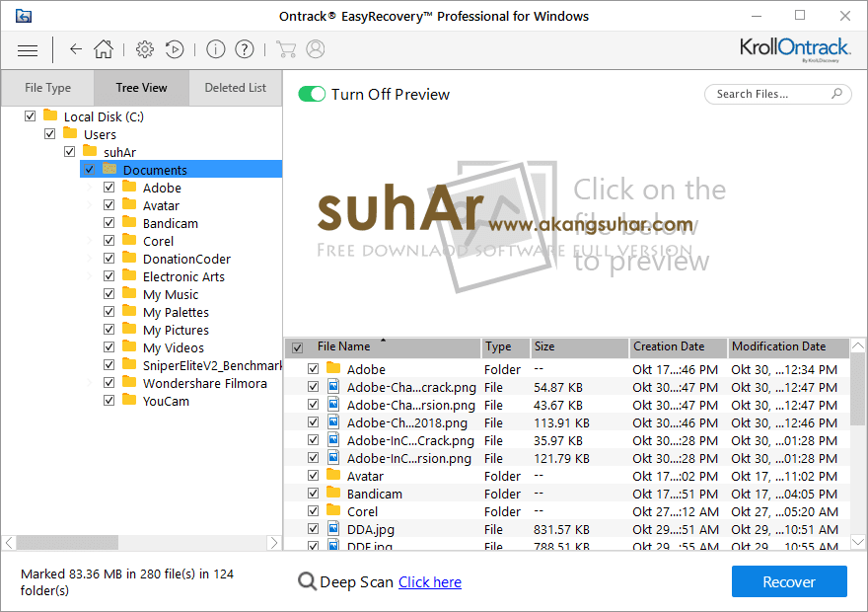Image resolution: width=868 pixels, height=612 pixels.
Task: Click the 831.57 KB size cell
Action: click(x=561, y=529)
